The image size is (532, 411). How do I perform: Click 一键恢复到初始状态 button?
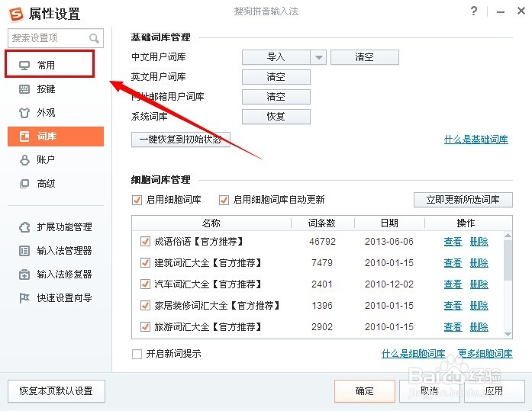tap(180, 140)
